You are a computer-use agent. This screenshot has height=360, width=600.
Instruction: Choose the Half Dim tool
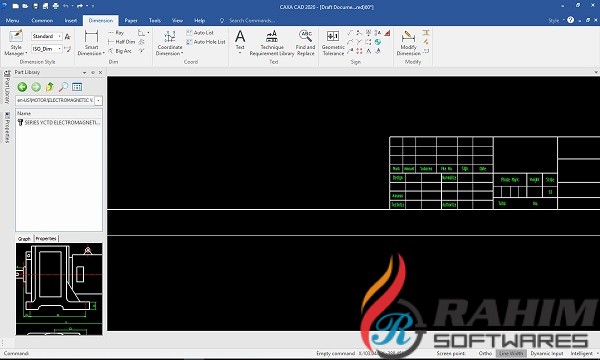point(121,42)
